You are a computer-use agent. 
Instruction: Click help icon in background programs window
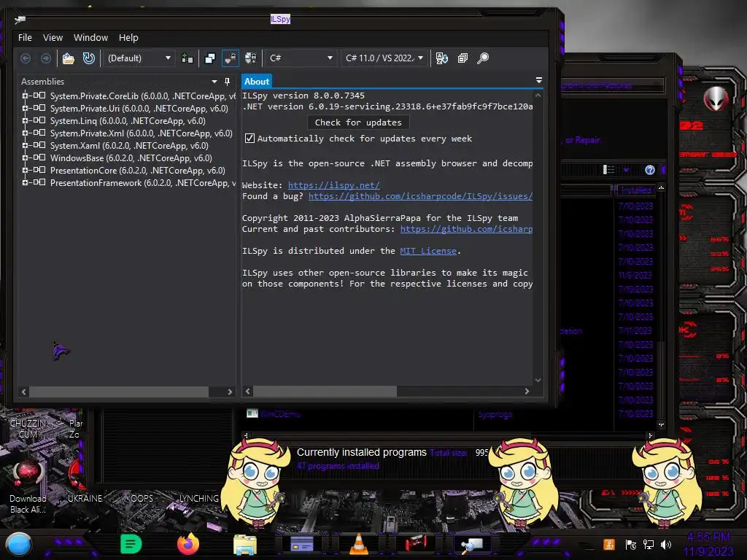click(650, 170)
